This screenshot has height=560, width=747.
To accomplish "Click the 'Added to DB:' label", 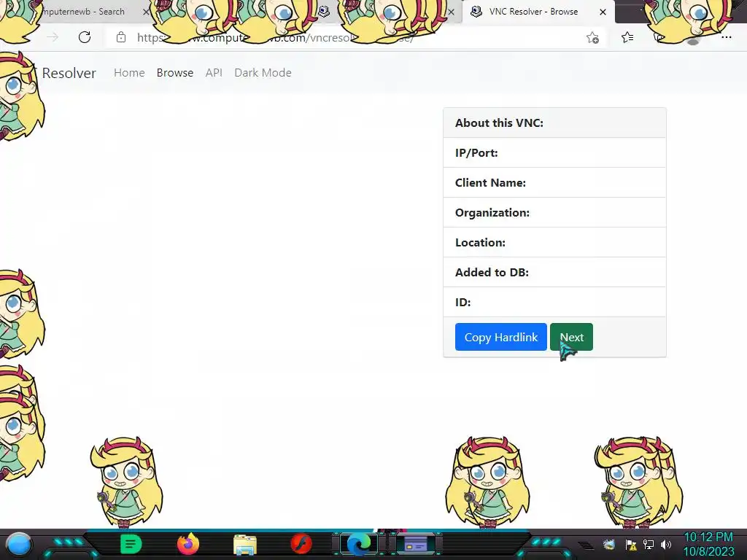I will coord(492,273).
